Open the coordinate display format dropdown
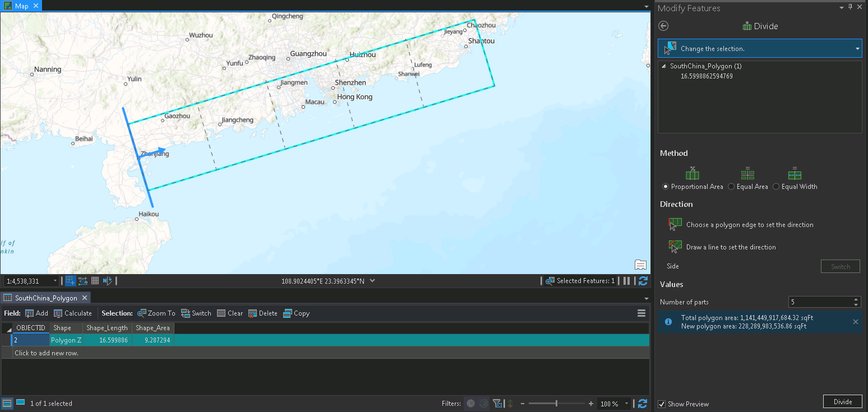Image resolution: width=868 pixels, height=412 pixels. (x=372, y=281)
